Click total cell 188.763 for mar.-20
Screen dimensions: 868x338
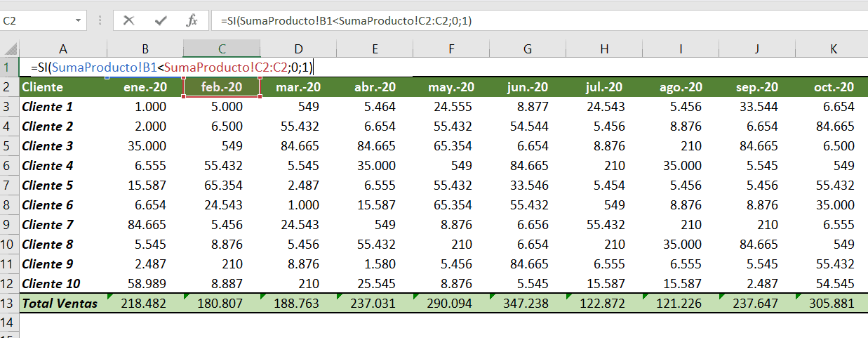coord(298,304)
